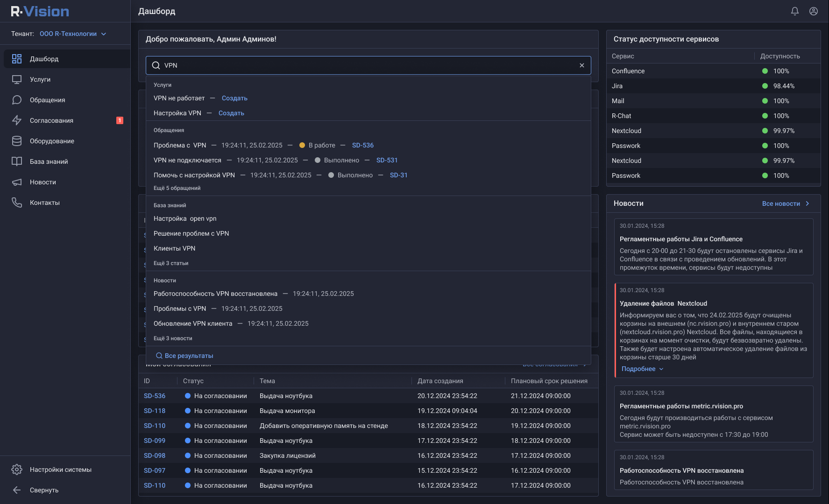The width and height of the screenshot is (829, 504).
Task: Click the База знаний book icon
Action: (17, 161)
